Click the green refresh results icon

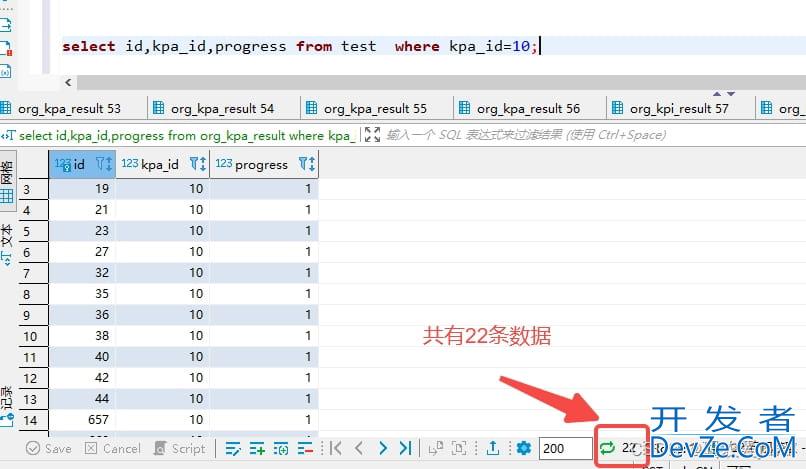(607, 448)
